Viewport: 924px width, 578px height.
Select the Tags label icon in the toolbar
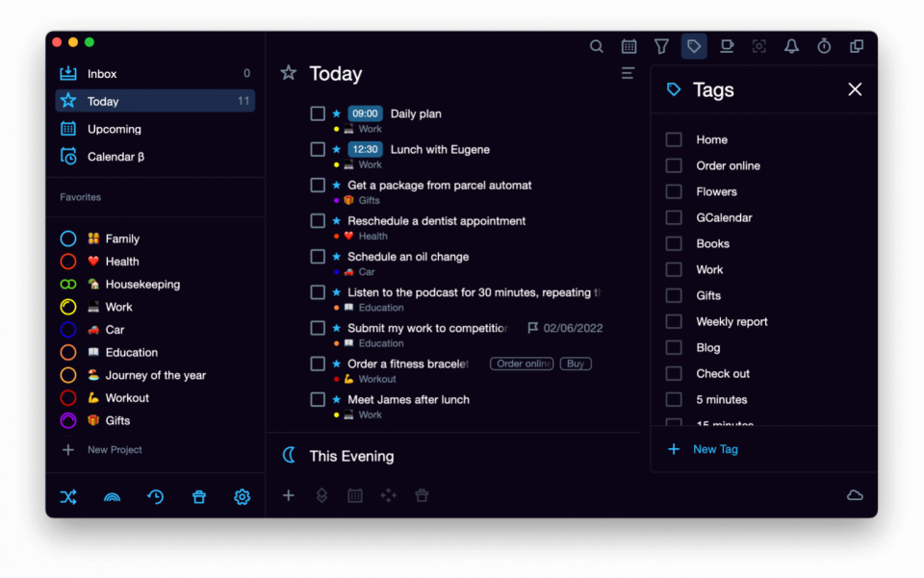tap(694, 45)
